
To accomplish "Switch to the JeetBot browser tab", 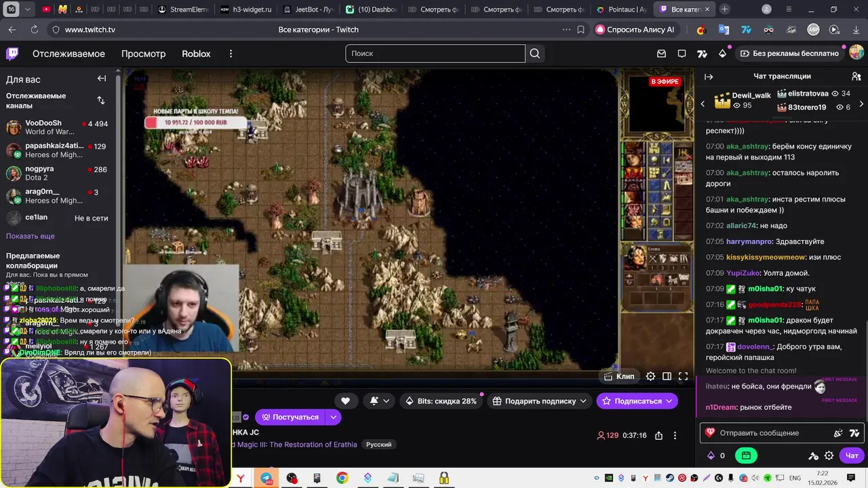I will click(x=309, y=9).
